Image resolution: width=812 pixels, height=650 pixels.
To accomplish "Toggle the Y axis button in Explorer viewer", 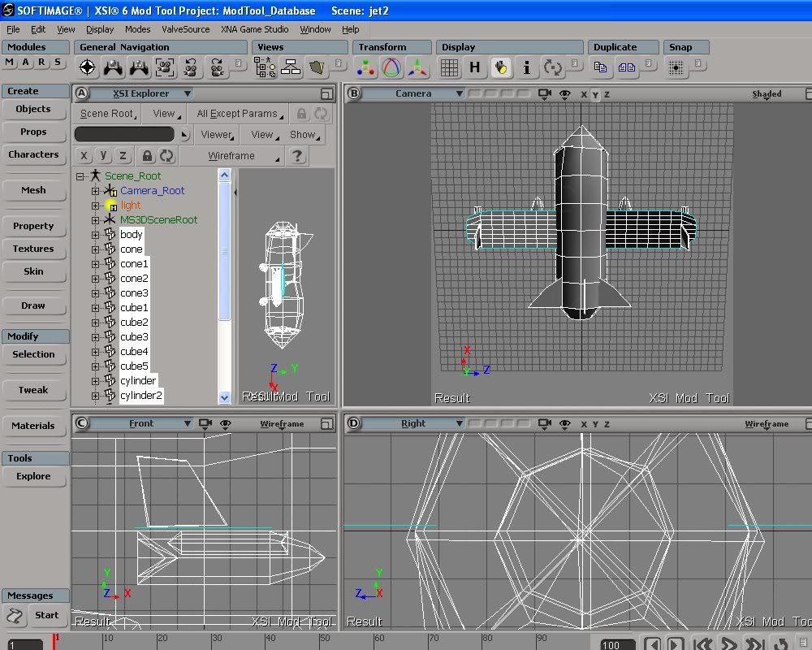I will 104,155.
